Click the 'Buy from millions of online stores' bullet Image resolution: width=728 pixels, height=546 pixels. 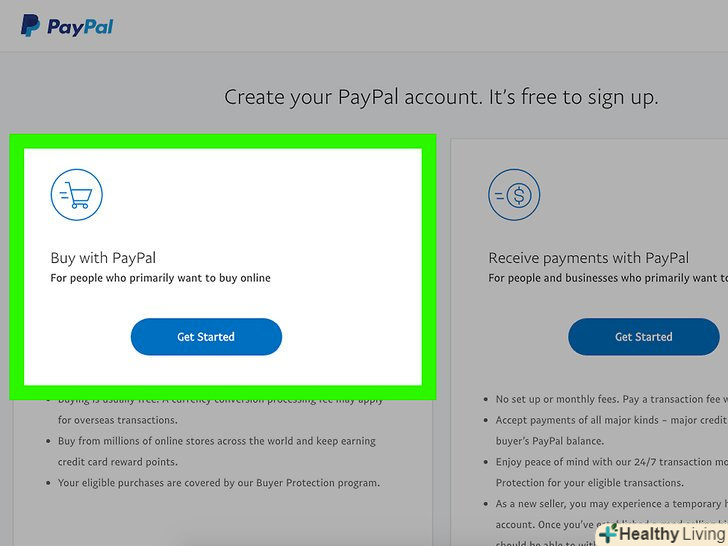tap(216, 451)
